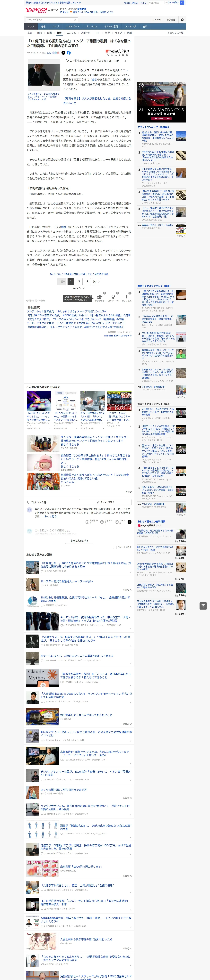Go to article page 3
This screenshot has width=210, height=980.
coord(87,282)
